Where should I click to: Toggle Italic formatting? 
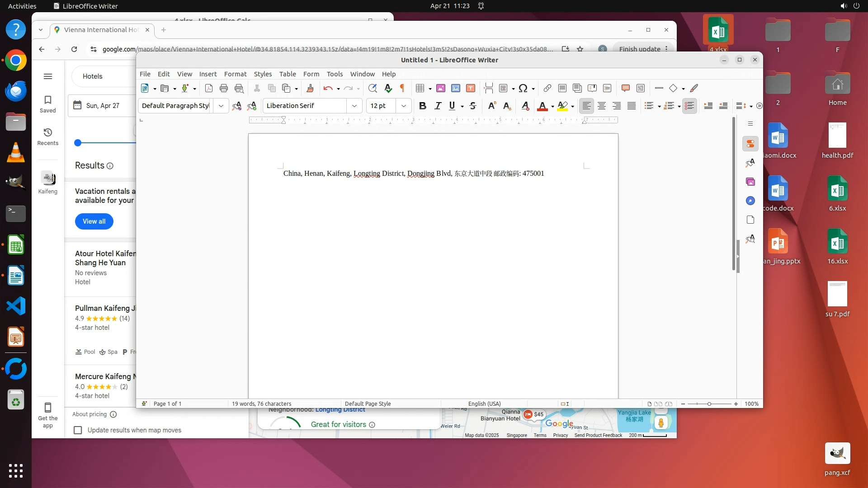click(437, 106)
